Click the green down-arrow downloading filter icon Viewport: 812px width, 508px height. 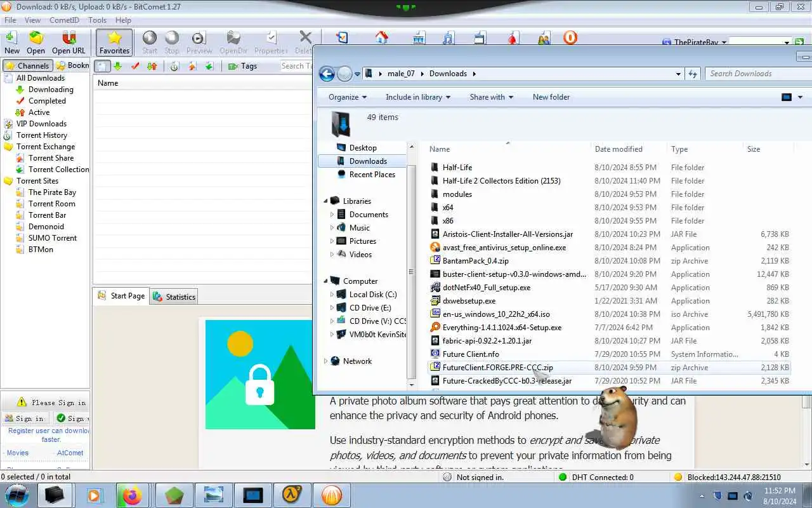[x=117, y=66]
